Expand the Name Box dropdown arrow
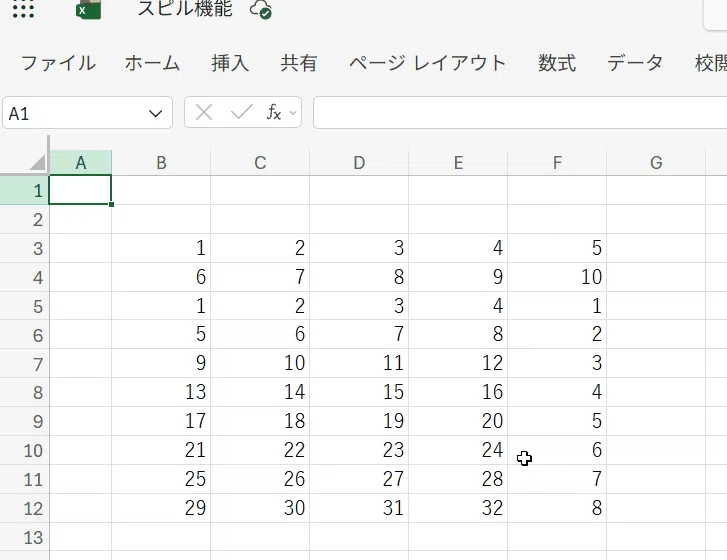This screenshot has width=727, height=560. 155,113
